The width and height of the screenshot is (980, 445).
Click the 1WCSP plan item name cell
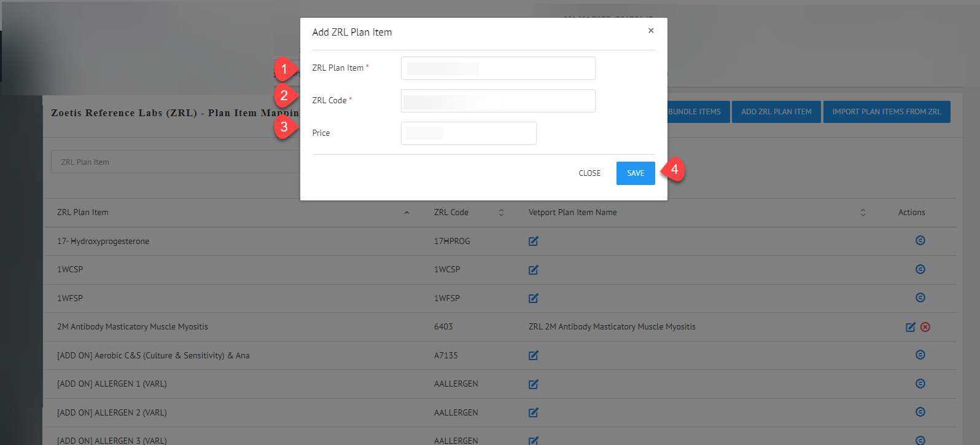70,270
